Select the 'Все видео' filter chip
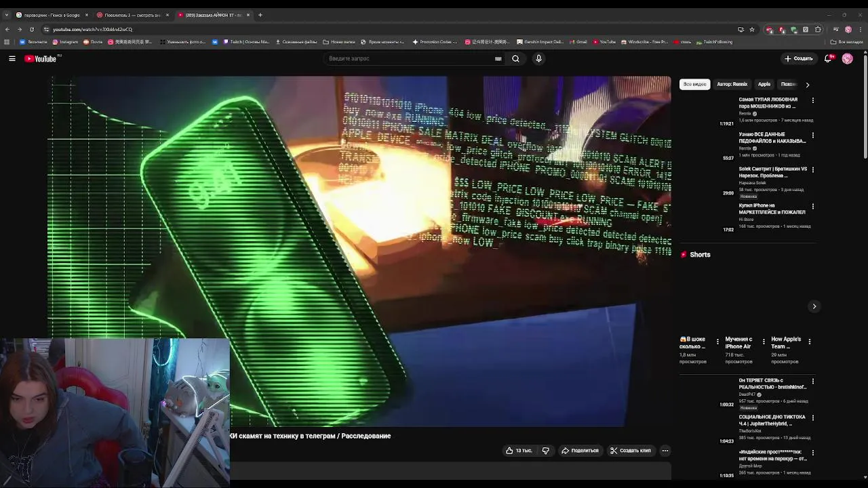The image size is (868, 488). (x=694, y=84)
